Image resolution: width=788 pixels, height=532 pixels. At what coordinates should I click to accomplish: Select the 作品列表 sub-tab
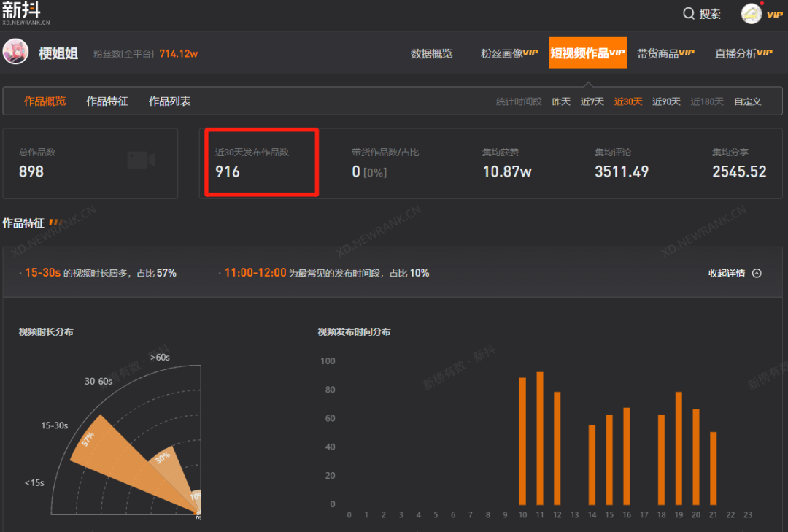point(169,101)
